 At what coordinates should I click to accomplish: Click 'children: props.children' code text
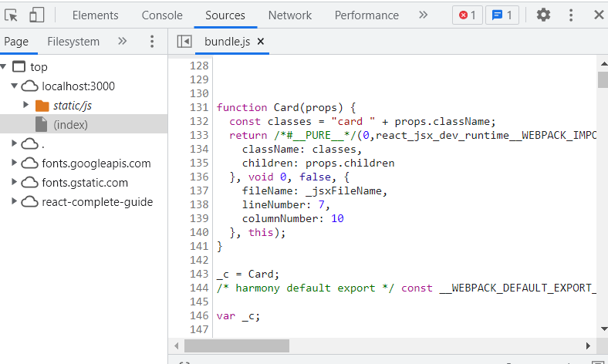click(x=319, y=163)
